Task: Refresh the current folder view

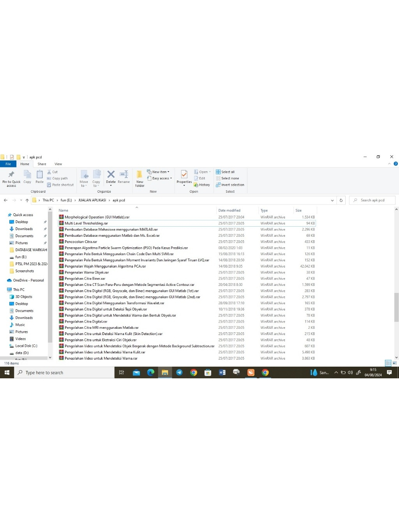Action: tap(341, 200)
